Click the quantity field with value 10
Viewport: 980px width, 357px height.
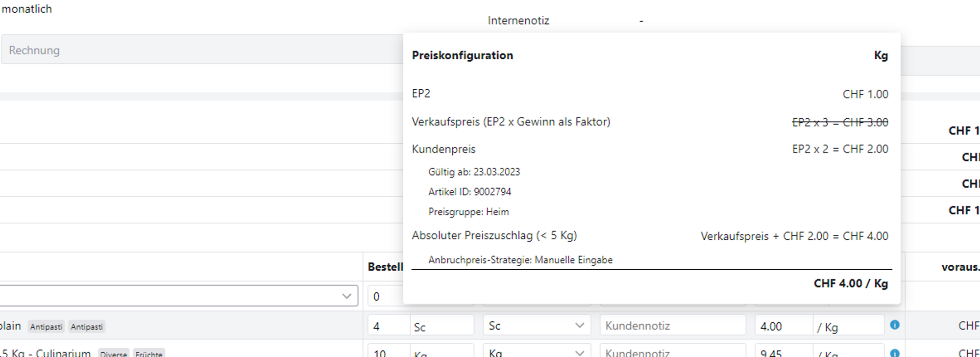pos(388,353)
